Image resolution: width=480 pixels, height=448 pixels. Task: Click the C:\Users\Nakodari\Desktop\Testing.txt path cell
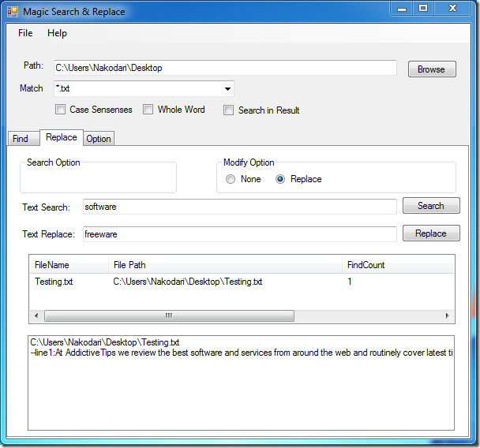click(x=188, y=282)
